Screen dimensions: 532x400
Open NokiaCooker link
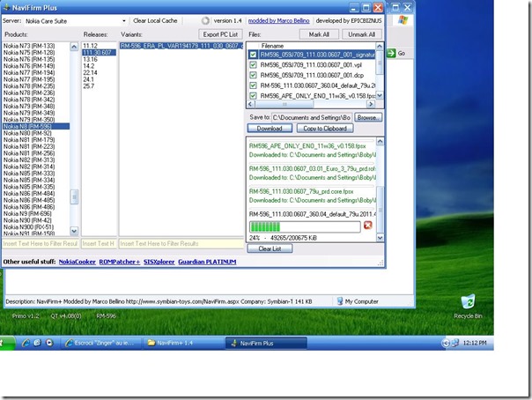pyautogui.click(x=77, y=262)
